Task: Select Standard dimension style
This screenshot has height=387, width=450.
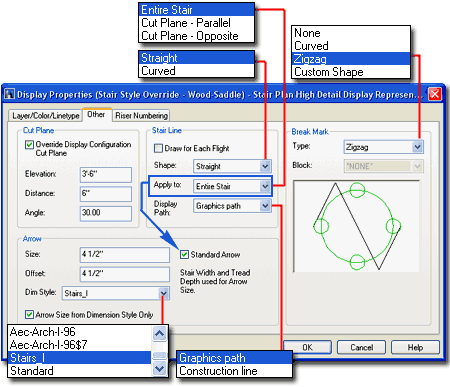Action: (x=80, y=371)
